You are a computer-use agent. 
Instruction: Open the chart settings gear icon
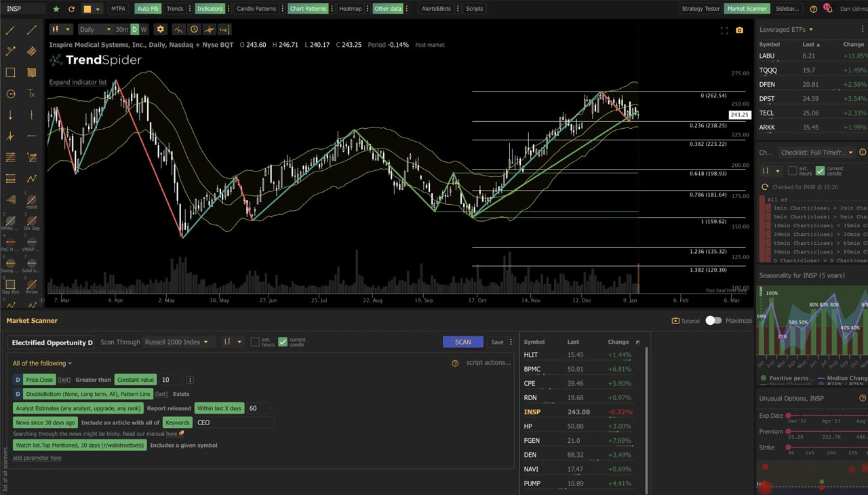click(160, 29)
